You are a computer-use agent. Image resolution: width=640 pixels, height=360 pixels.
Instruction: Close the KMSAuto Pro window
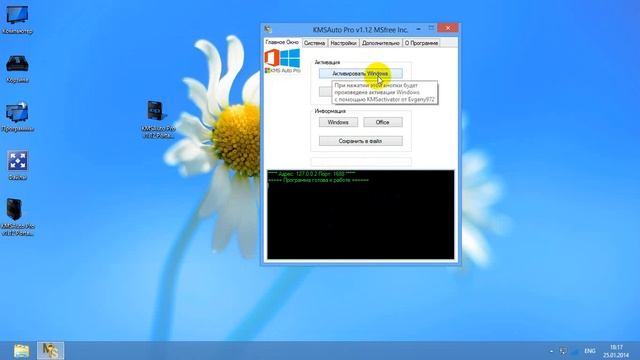pyautogui.click(x=448, y=28)
